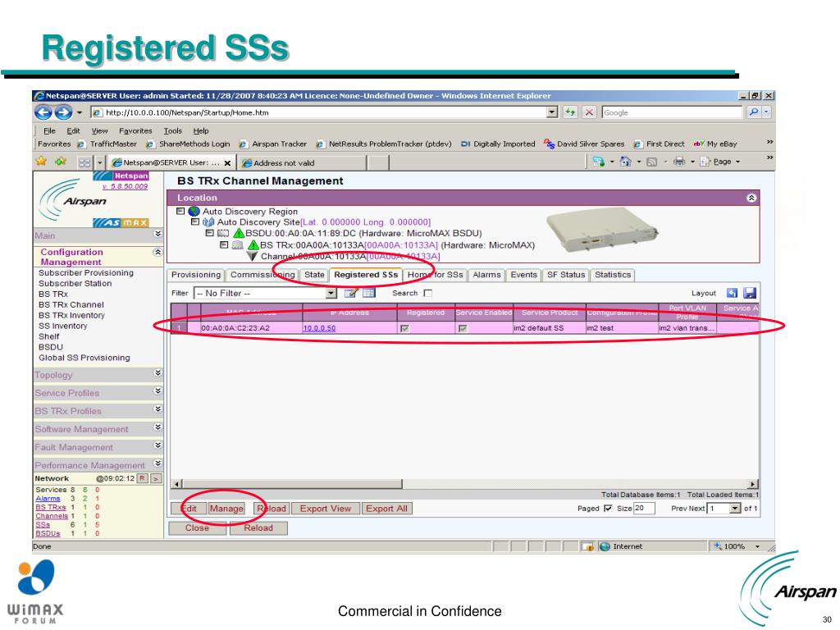840x630 pixels.
Task: Close the Netspan@SERVER browser tab
Action: [228, 163]
